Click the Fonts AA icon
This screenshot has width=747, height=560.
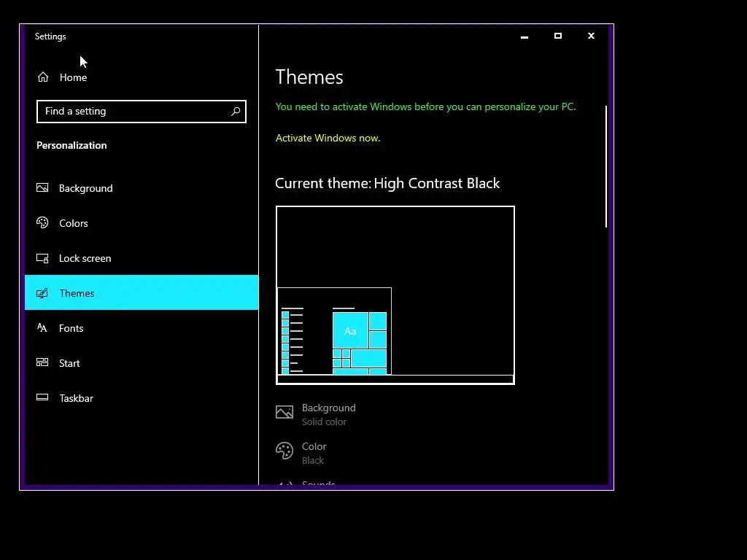[x=42, y=327]
